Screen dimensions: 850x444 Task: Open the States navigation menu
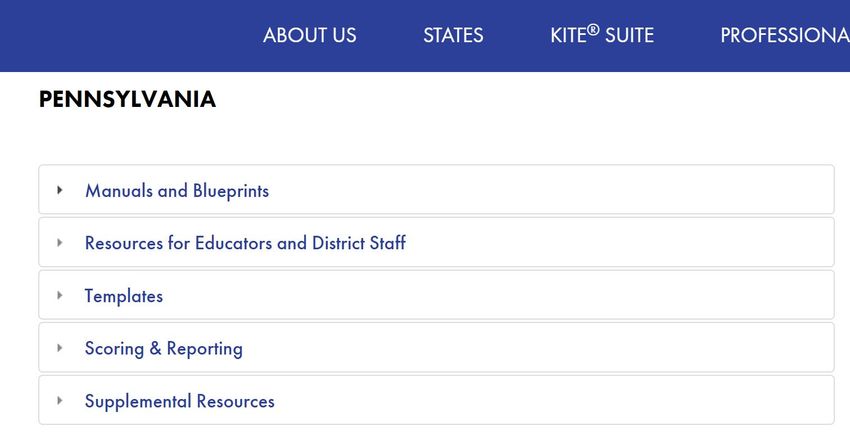point(453,36)
